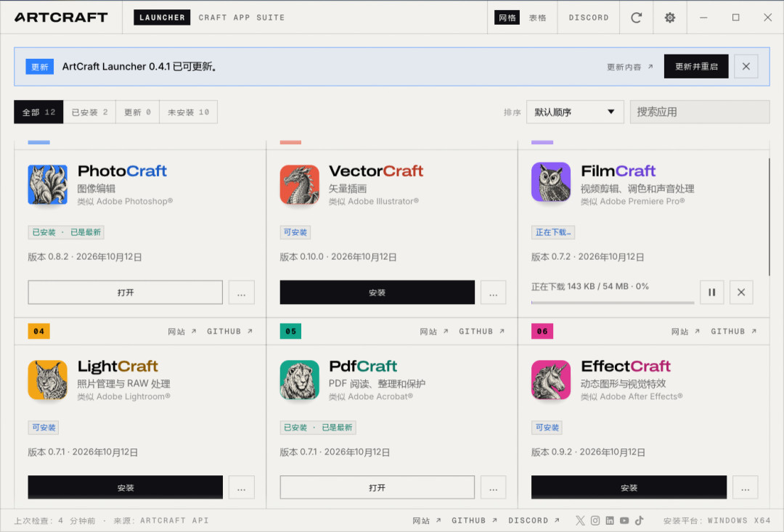Click the refresh icon in the top bar
The height and width of the screenshot is (532, 784).
(x=636, y=17)
